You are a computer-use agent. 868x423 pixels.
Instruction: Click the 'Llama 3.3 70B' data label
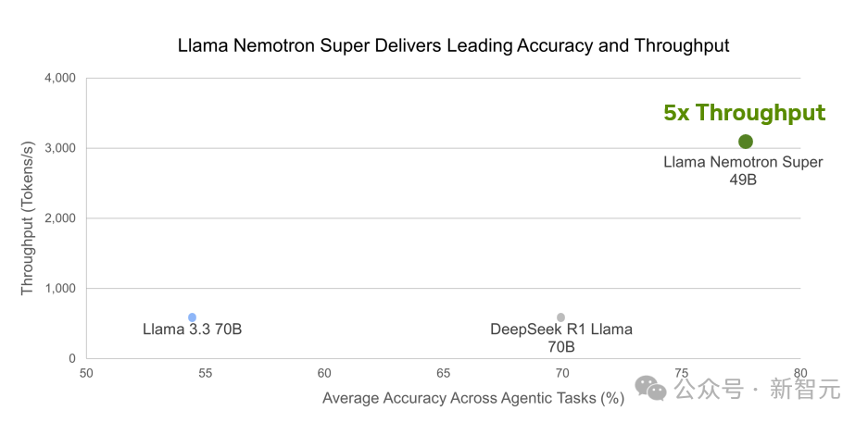(192, 330)
